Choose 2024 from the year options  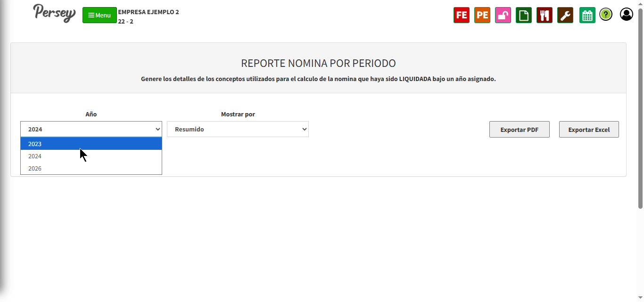(91, 156)
